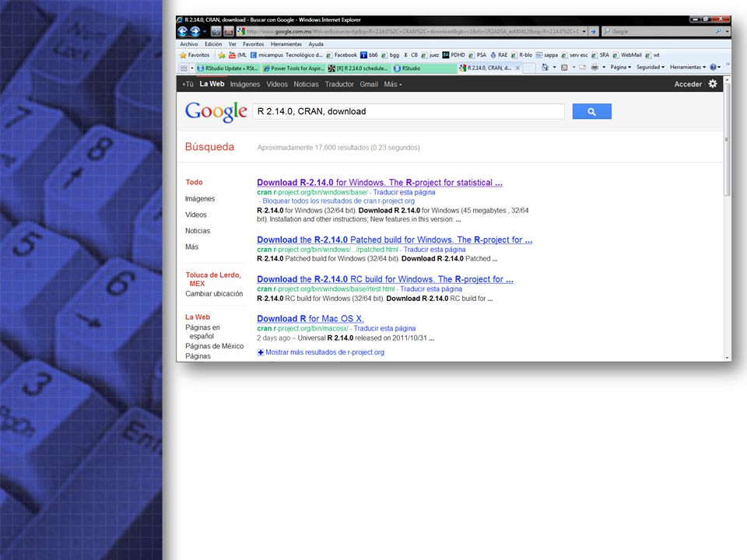The height and width of the screenshot is (560, 747).
Task: Click the browser Back arrow button
Action: tap(182, 31)
